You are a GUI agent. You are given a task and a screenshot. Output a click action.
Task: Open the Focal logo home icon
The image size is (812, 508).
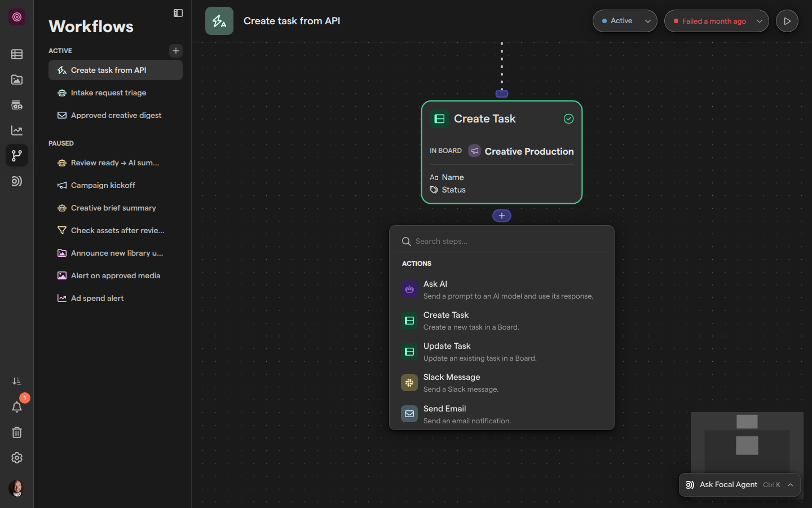[x=17, y=17]
